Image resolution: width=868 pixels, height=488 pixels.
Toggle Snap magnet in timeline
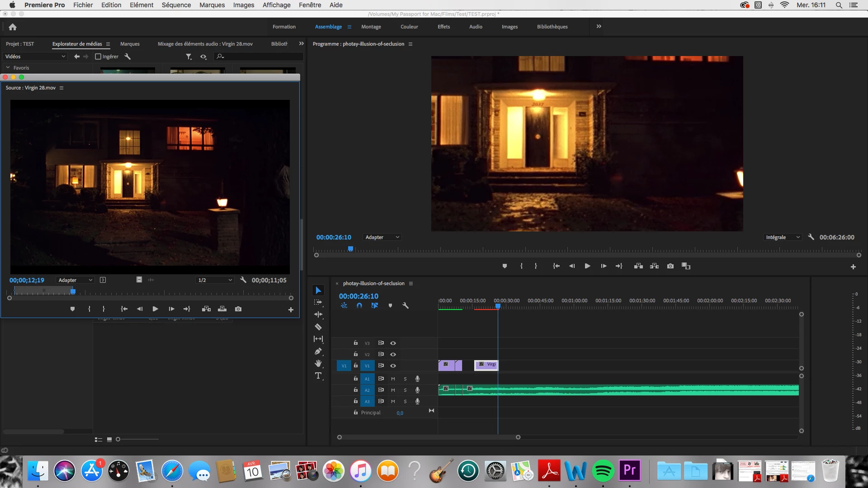[x=359, y=306]
